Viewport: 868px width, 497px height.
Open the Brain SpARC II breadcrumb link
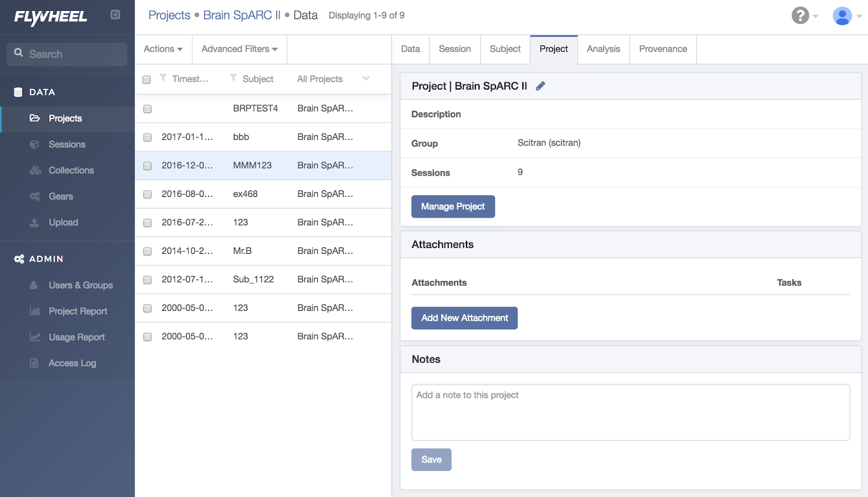click(x=242, y=15)
